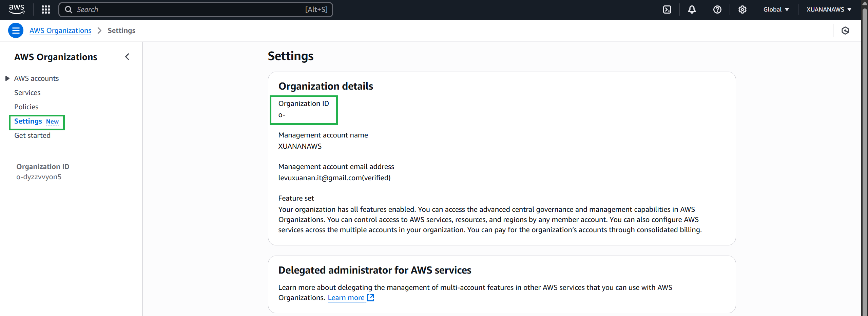Open the Global region dropdown
The height and width of the screenshot is (316, 868).
tap(776, 9)
